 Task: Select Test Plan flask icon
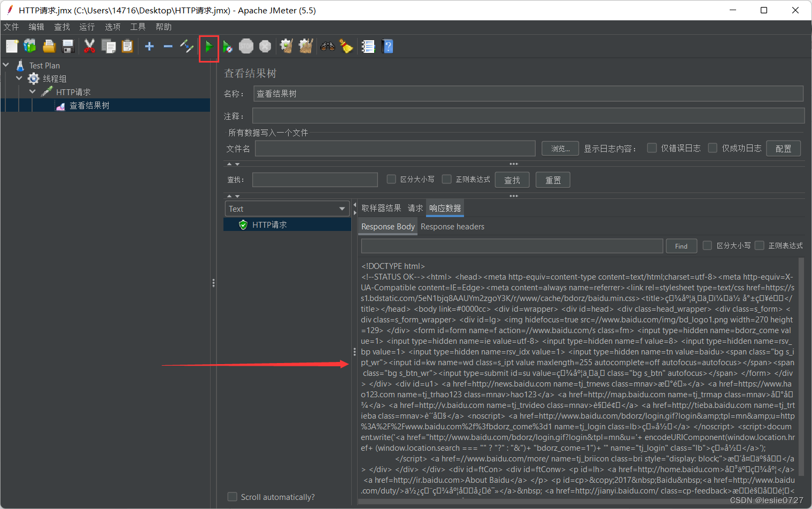20,65
